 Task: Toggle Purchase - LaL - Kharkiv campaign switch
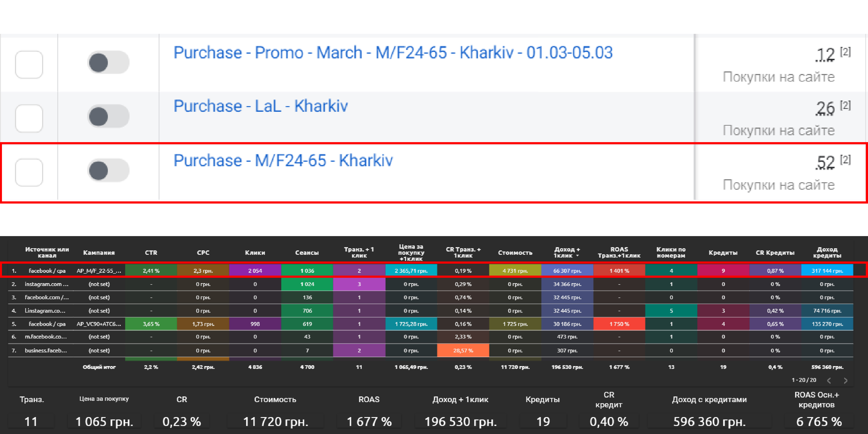coord(108,117)
